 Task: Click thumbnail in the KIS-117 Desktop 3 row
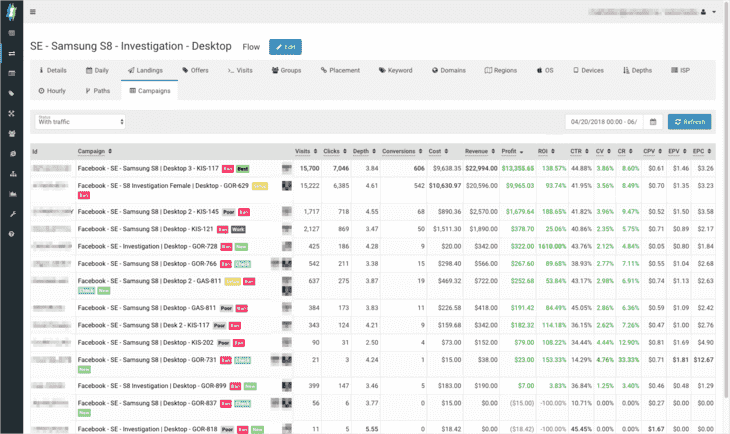pyautogui.click(x=287, y=169)
